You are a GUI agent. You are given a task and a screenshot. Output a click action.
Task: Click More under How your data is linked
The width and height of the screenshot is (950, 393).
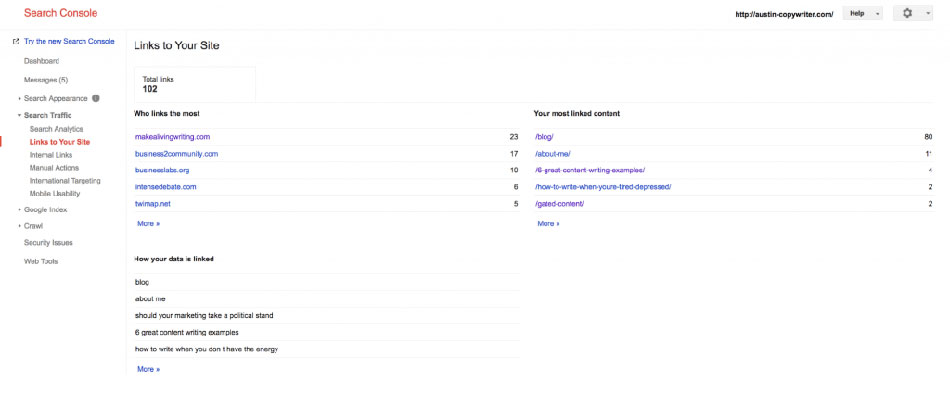[148, 369]
